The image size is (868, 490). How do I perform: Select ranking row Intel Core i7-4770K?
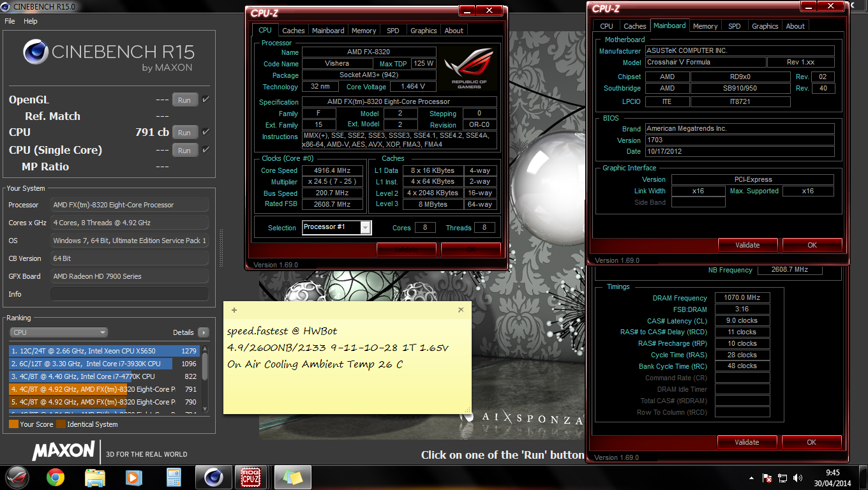tap(105, 376)
